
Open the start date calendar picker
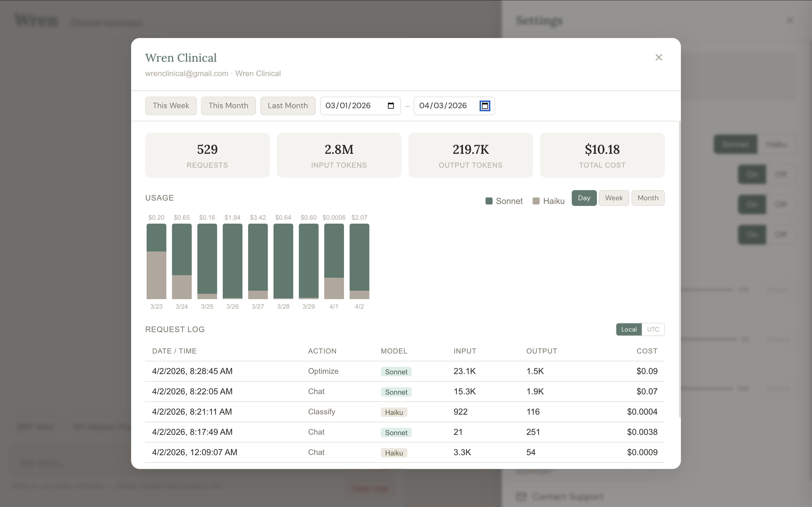click(390, 106)
